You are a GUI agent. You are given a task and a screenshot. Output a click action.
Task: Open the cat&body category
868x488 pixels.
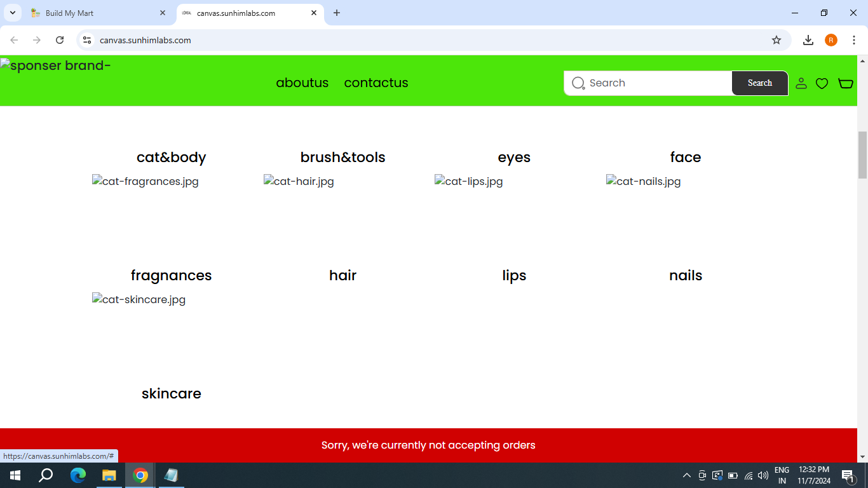(x=172, y=158)
